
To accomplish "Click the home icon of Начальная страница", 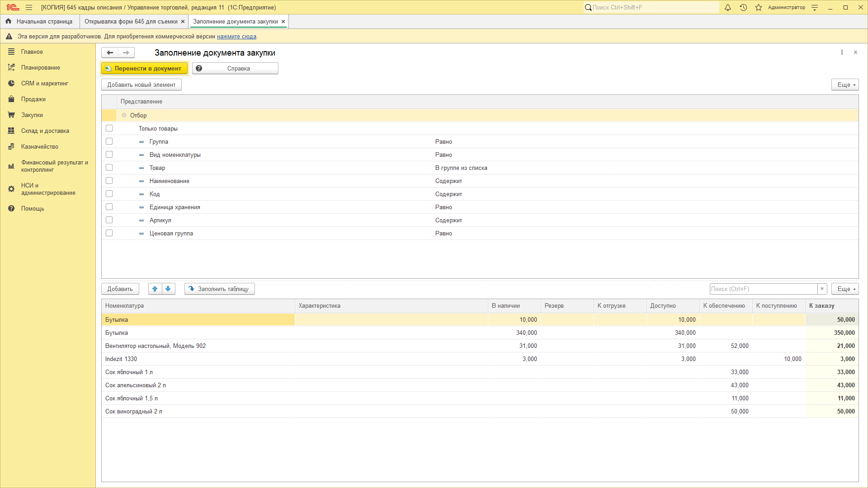I will pos(9,21).
